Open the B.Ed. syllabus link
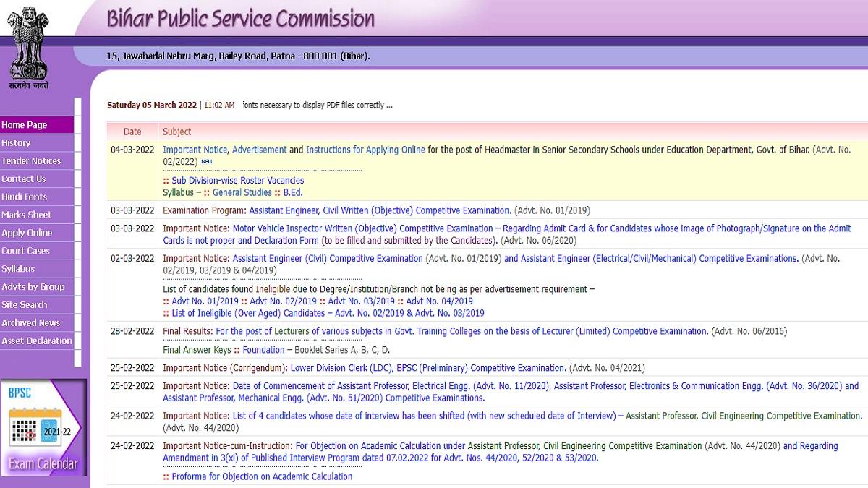Image resolution: width=868 pixels, height=488 pixels. [x=292, y=192]
